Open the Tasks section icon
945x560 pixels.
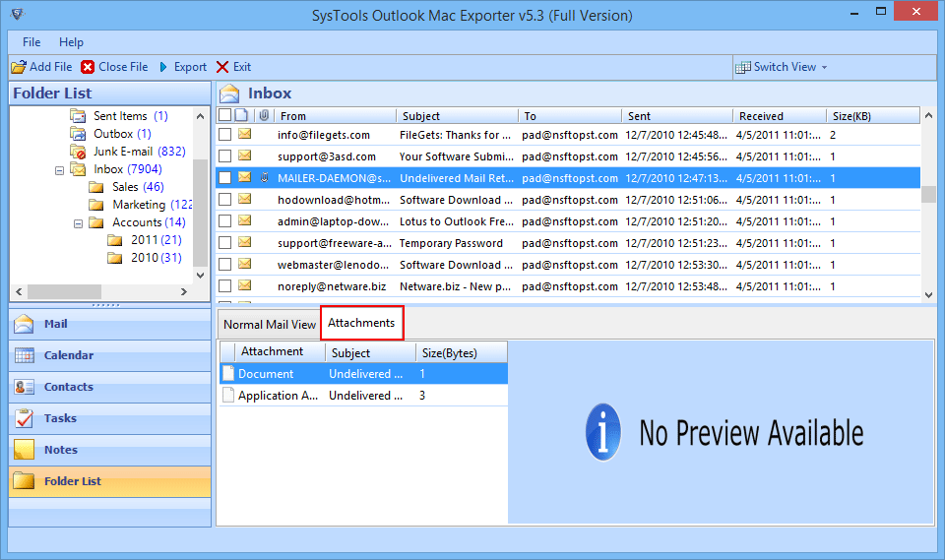tap(25, 418)
